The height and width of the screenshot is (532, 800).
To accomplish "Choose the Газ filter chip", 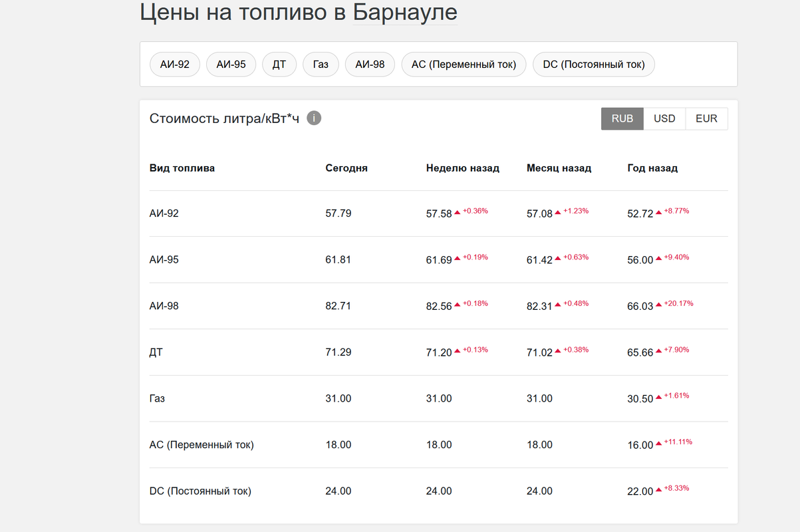I will 321,65.
